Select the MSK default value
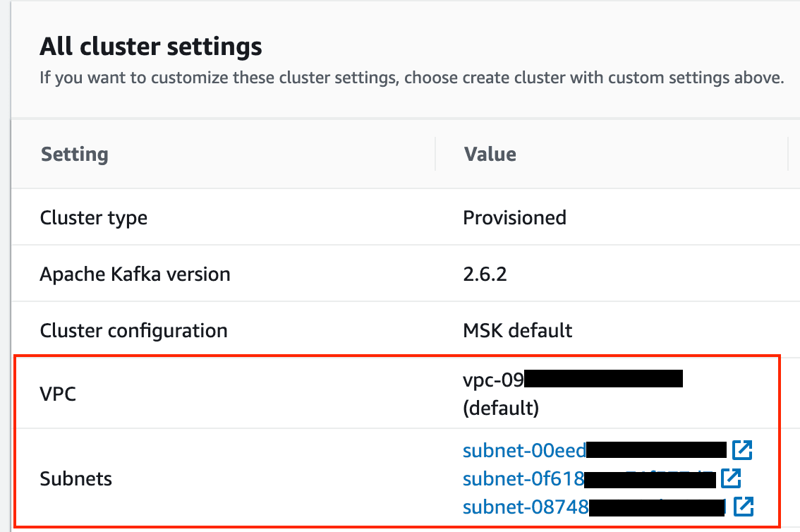This screenshot has width=800, height=532. click(x=517, y=330)
